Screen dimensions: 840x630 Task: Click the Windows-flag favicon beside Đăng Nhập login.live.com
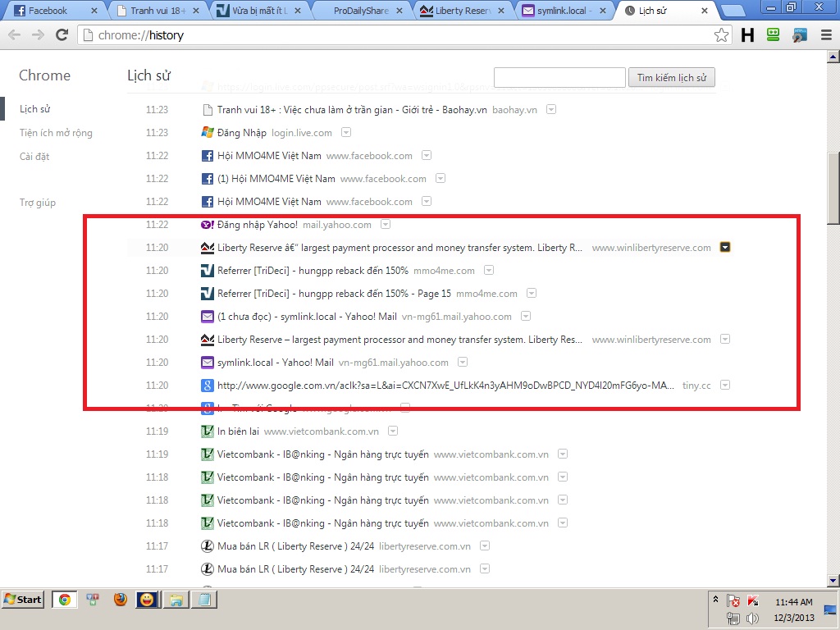208,132
